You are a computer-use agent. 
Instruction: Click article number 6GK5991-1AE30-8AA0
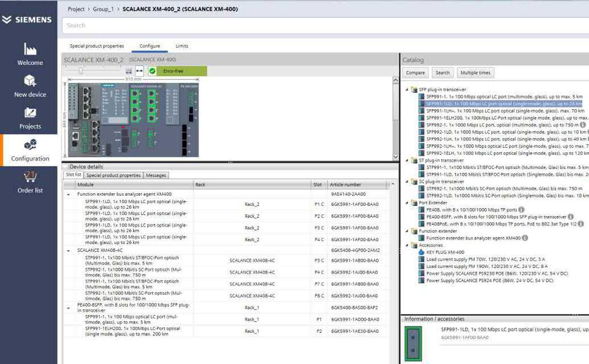pos(355,331)
